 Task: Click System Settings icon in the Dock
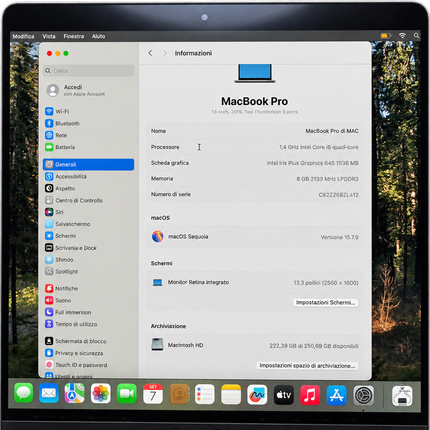pos(363,396)
